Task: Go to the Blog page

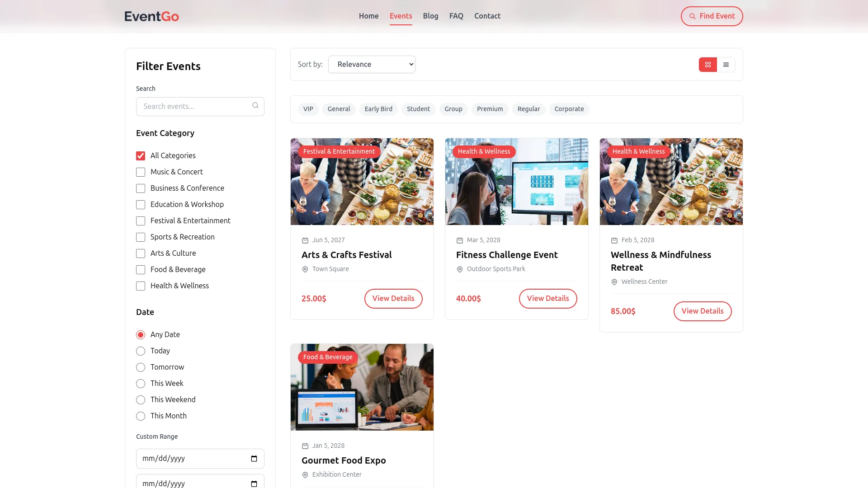Action: [x=430, y=16]
